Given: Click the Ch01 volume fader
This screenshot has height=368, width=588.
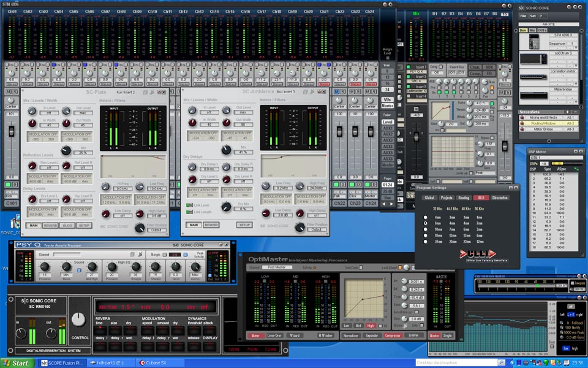Looking at the screenshot, I should coord(12,131).
